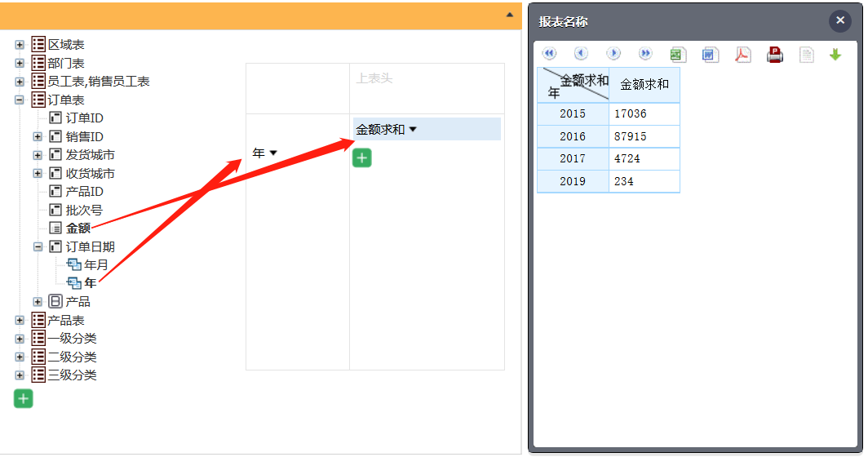Select the 销售ID field
The height and width of the screenshot is (457, 868).
tap(84, 136)
